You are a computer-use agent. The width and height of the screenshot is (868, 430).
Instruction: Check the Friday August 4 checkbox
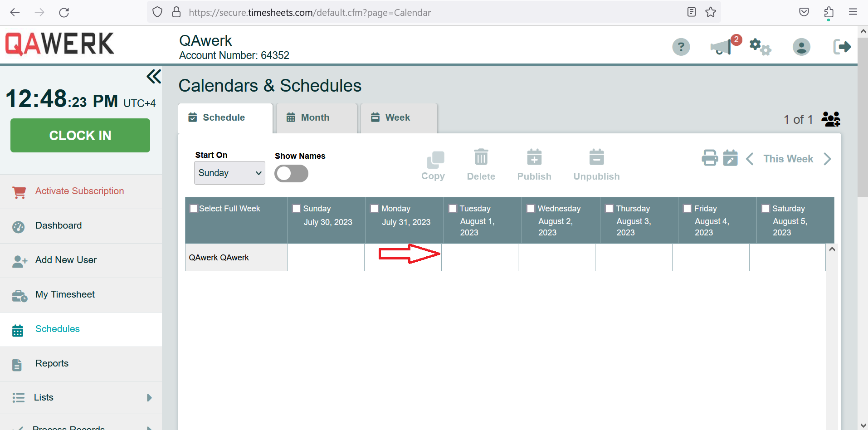(x=687, y=209)
